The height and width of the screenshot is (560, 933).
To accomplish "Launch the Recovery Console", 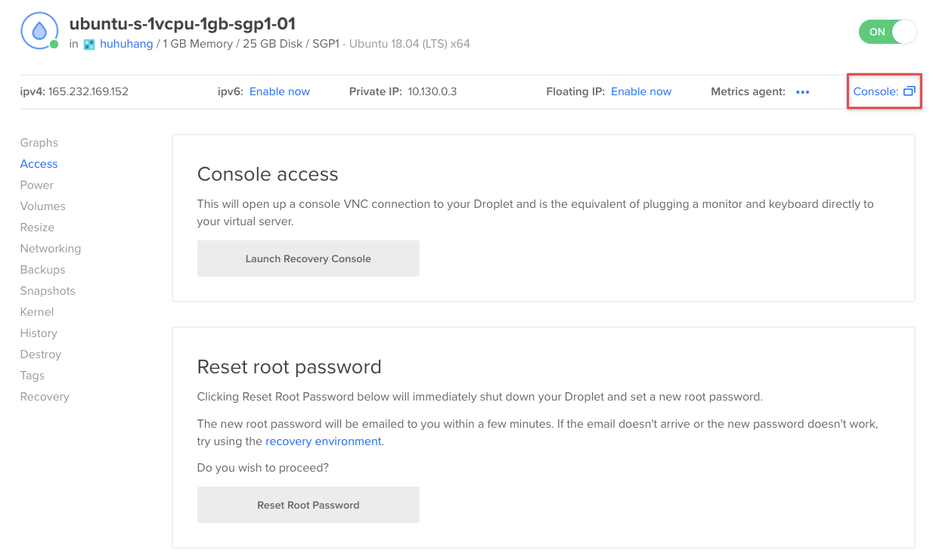I will click(308, 258).
